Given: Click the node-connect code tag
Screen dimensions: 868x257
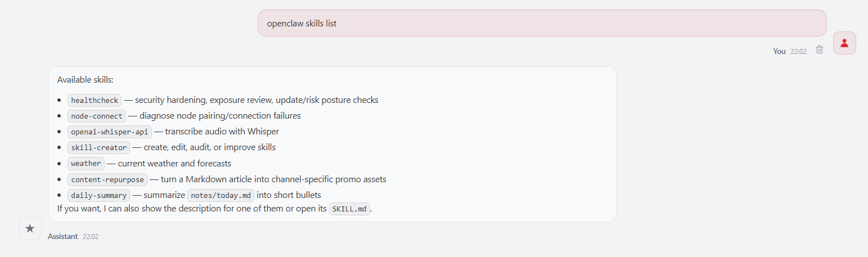Looking at the screenshot, I should point(97,116).
